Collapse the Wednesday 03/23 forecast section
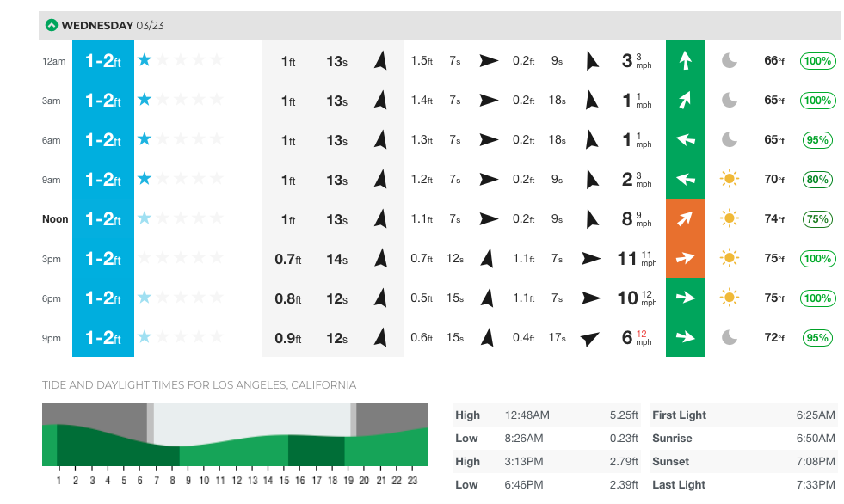Viewport: 844px width, 504px height. (x=52, y=25)
